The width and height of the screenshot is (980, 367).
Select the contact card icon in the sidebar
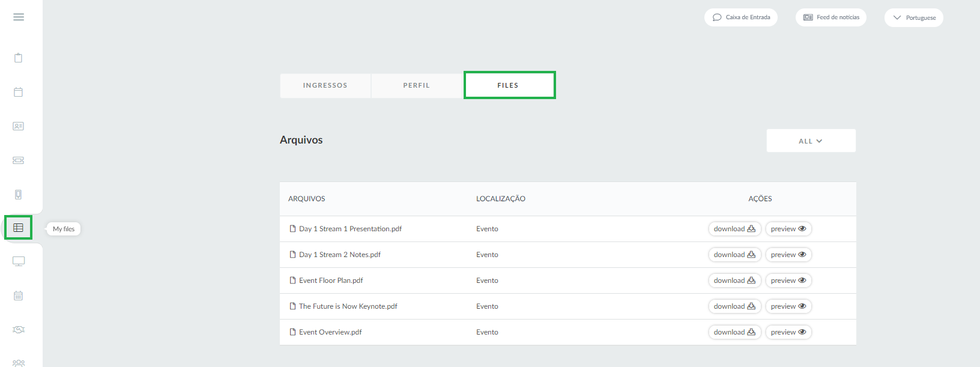[19, 126]
